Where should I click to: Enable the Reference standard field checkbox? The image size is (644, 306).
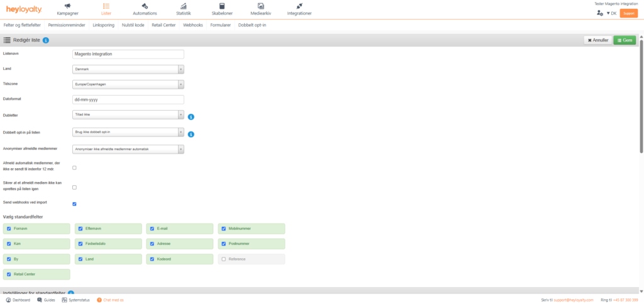pos(224,259)
